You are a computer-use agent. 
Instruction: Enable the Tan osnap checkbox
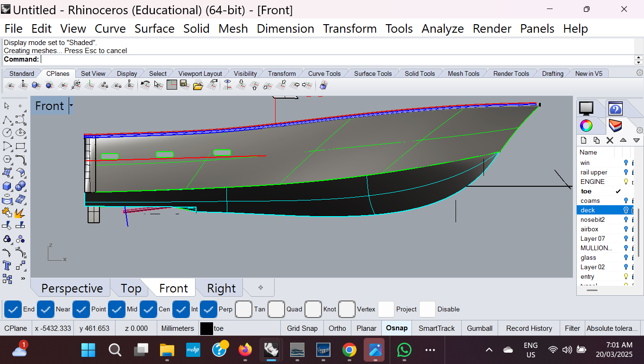[243, 309]
